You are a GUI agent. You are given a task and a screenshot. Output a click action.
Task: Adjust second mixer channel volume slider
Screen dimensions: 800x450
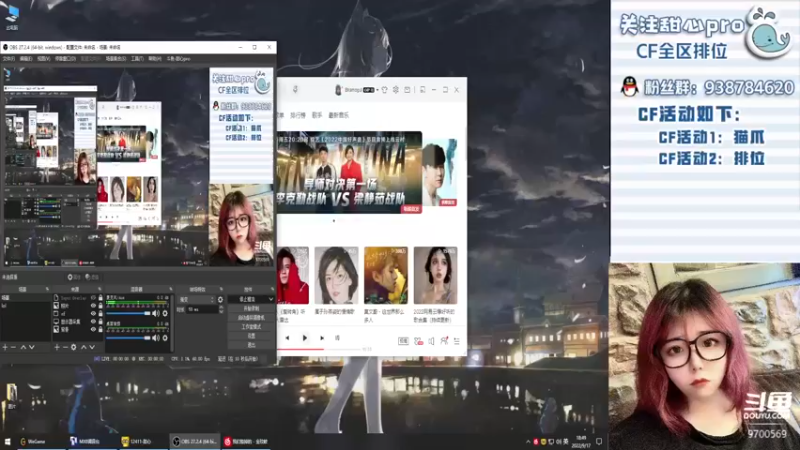129,338
